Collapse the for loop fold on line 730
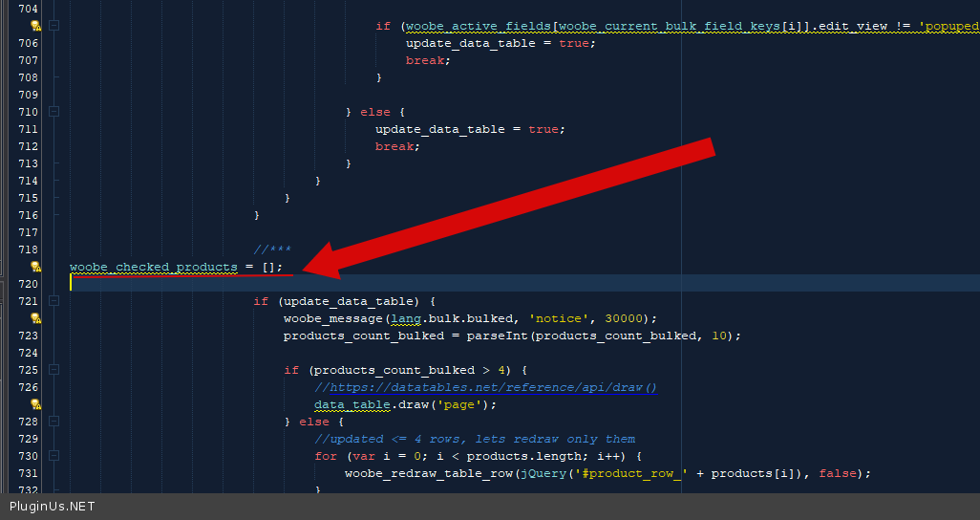Viewport: 980px width, 520px height. 54,456
